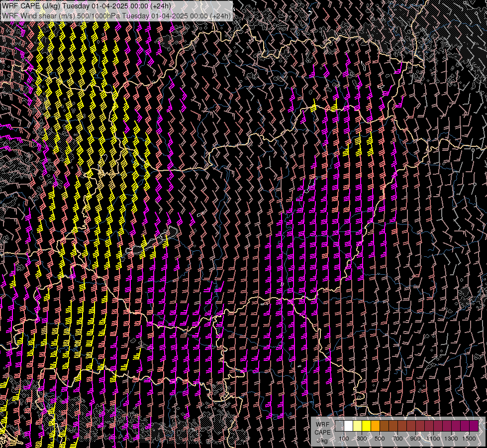Click the J/kg unit label in legend

pos(322,441)
